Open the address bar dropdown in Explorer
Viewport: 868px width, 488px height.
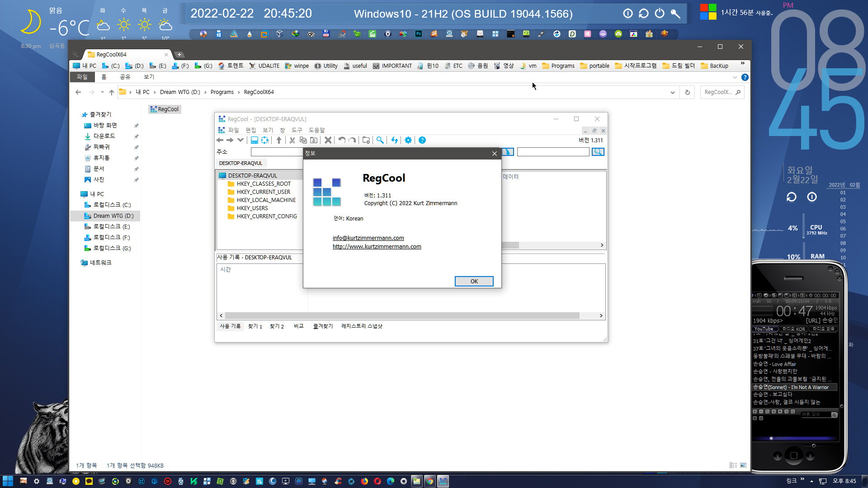(x=673, y=92)
